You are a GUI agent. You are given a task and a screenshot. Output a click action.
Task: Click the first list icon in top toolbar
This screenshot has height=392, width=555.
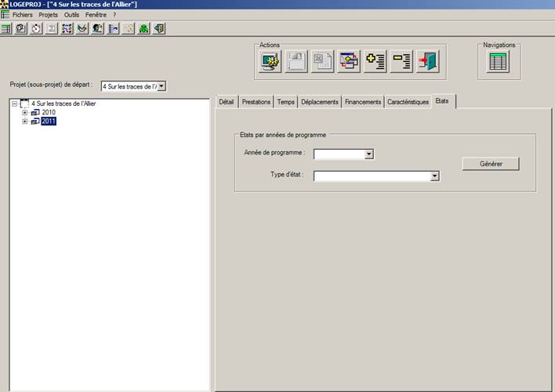6,28
